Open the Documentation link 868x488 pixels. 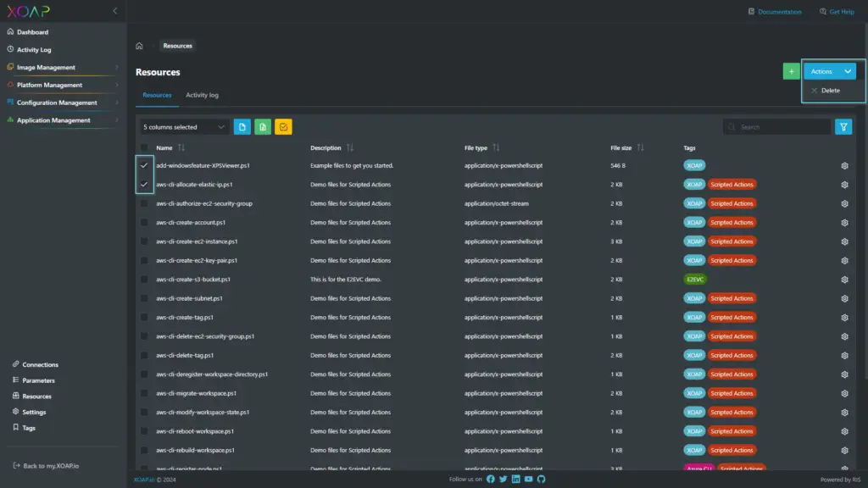click(x=775, y=12)
